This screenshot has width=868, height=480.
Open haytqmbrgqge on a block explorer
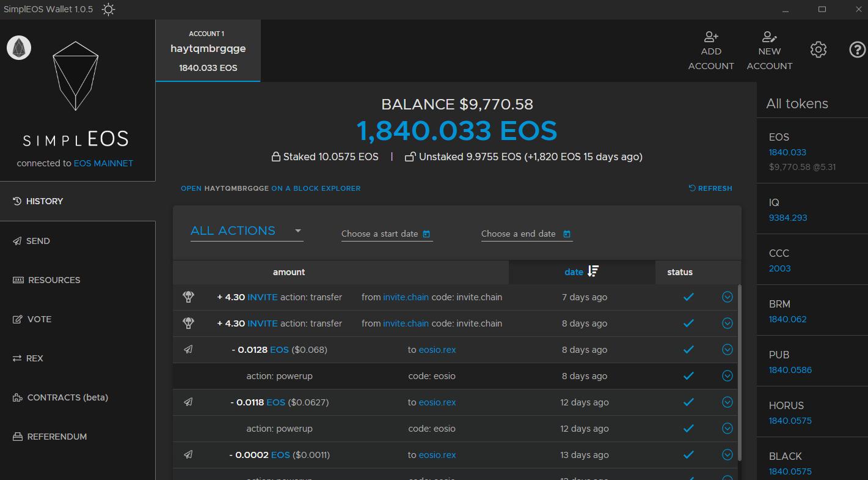271,188
